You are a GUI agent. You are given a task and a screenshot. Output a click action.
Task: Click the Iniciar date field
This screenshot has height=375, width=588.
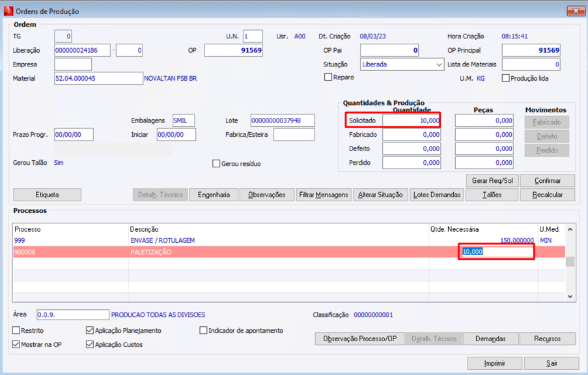click(x=176, y=135)
